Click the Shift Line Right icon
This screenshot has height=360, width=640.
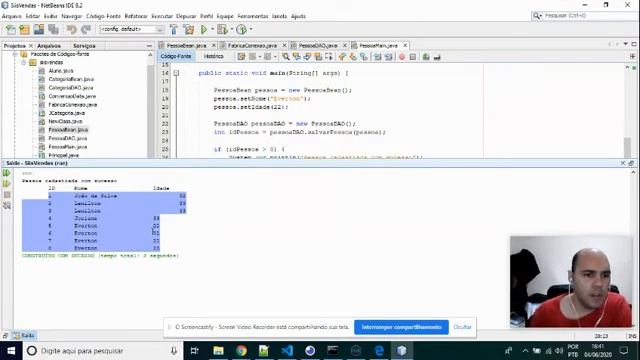click(388, 57)
